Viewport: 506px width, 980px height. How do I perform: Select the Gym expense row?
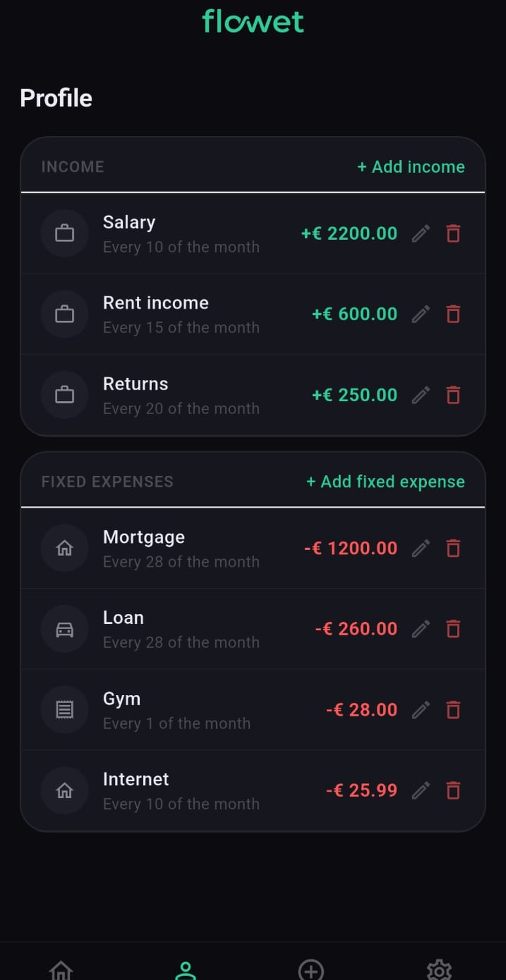[253, 710]
